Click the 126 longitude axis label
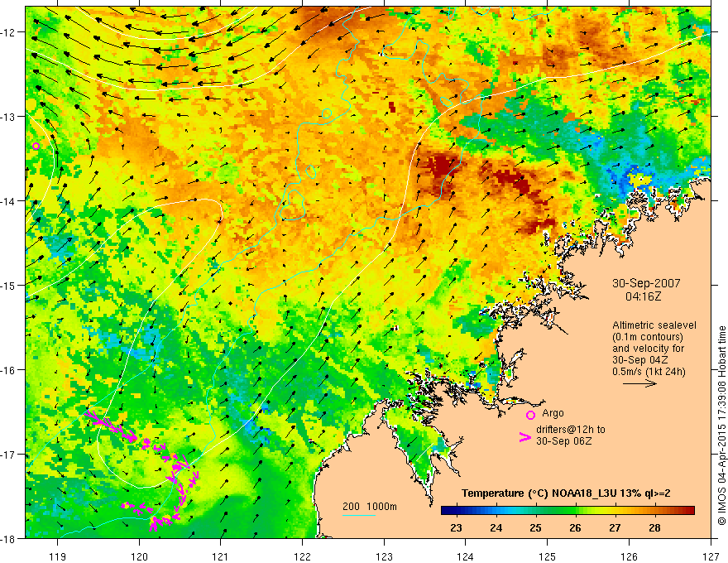 (629, 556)
